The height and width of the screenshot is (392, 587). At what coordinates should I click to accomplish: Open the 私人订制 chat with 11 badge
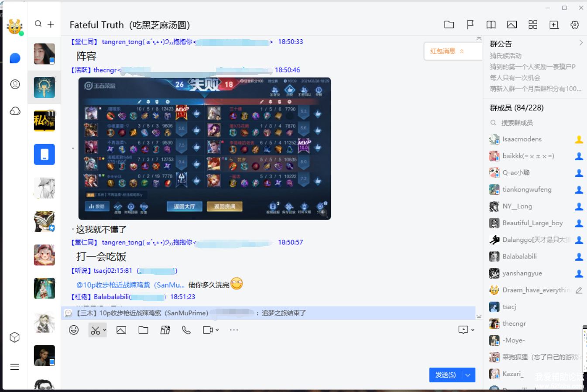(x=45, y=121)
